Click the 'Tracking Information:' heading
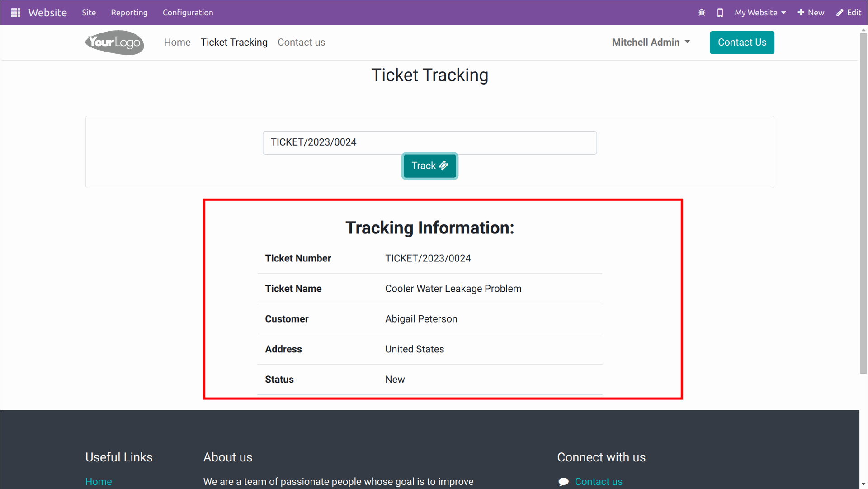 430,228
